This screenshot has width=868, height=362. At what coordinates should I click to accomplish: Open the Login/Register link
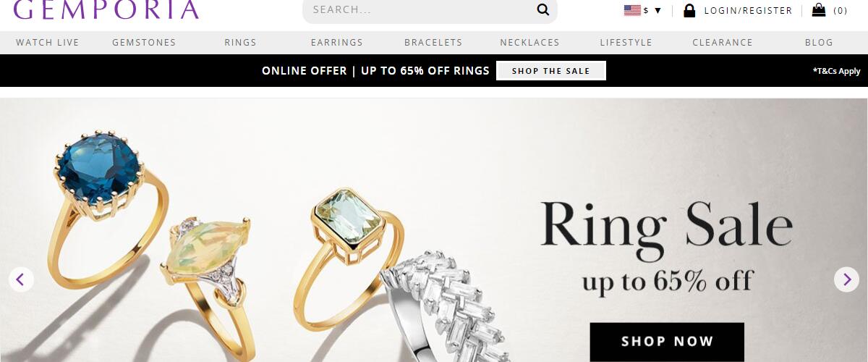click(x=748, y=11)
